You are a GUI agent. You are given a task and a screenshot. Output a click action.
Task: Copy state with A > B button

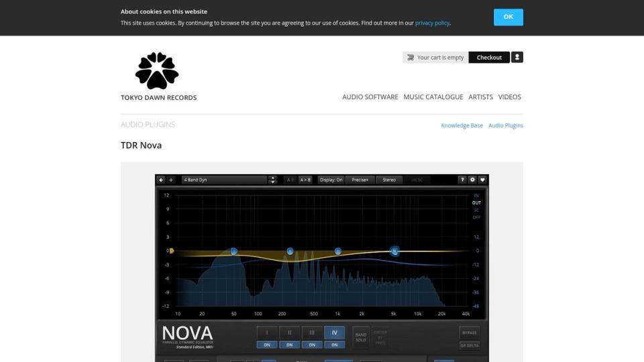click(x=305, y=180)
